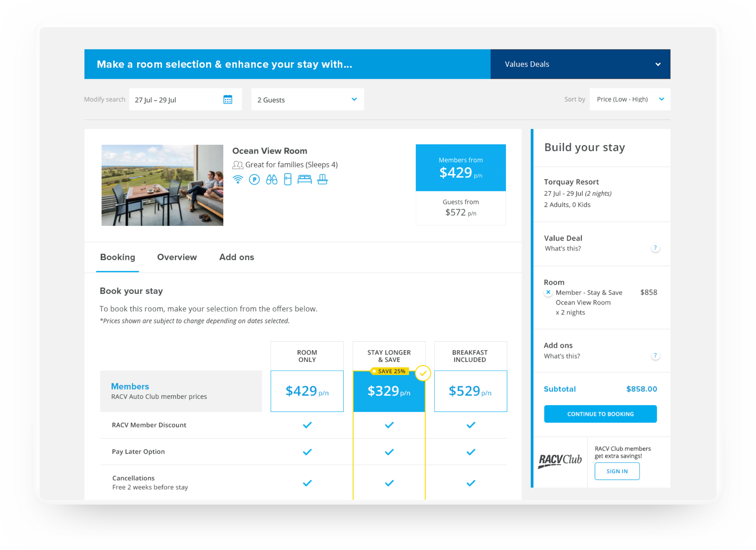Click the Wi-Fi amenity icon
This screenshot has height=550, width=756.
tap(238, 180)
